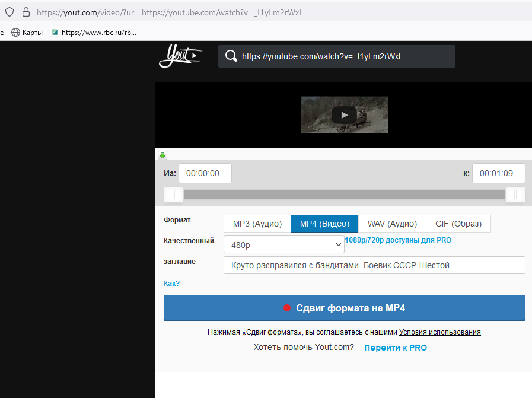Click the browser address bar URL
532x398 pixels.
(x=168, y=12)
